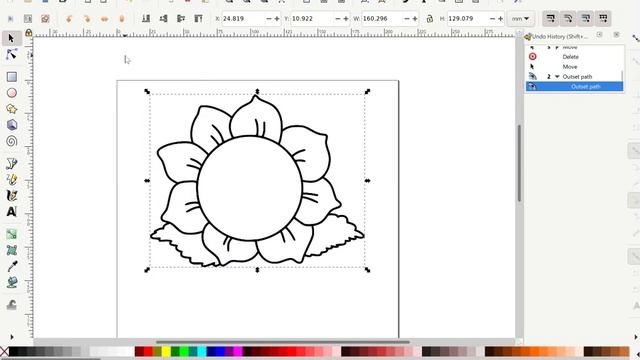
Task: Select the Bezier pen tool
Action: [x=11, y=163]
